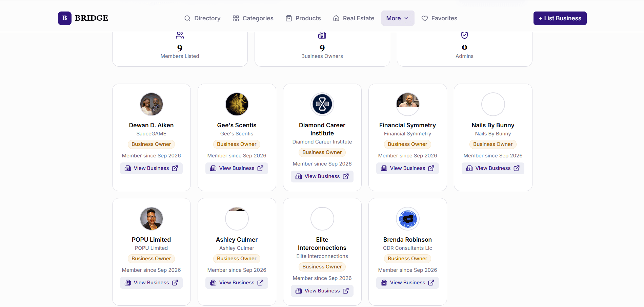This screenshot has width=644, height=307.
Task: Click the BRIDGE logo icon
Action: click(64, 18)
